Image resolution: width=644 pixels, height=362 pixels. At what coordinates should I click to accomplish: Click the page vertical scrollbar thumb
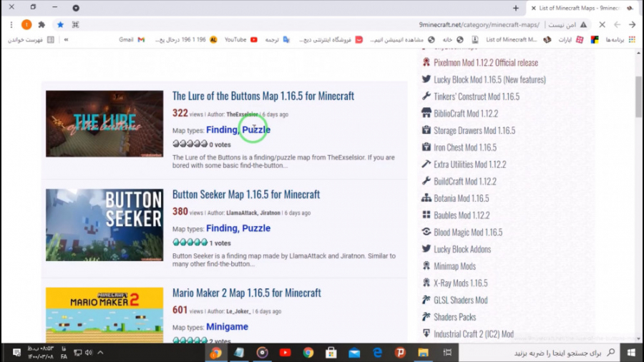pos(638,97)
